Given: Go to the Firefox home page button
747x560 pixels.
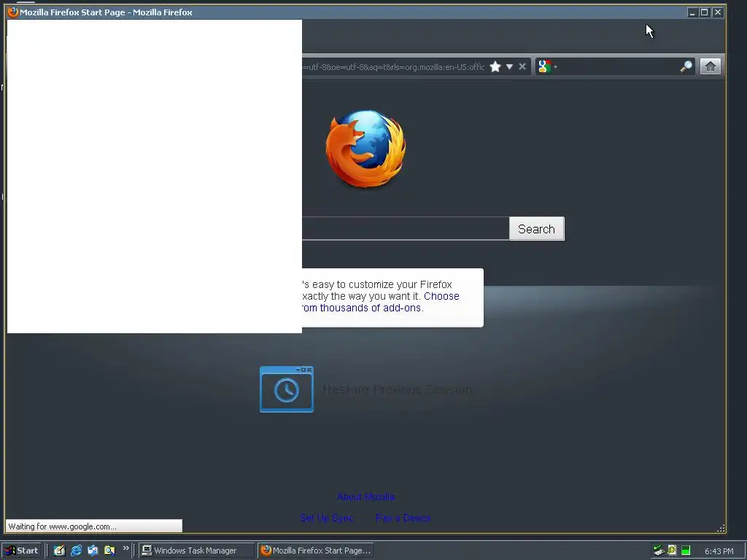Looking at the screenshot, I should (711, 66).
